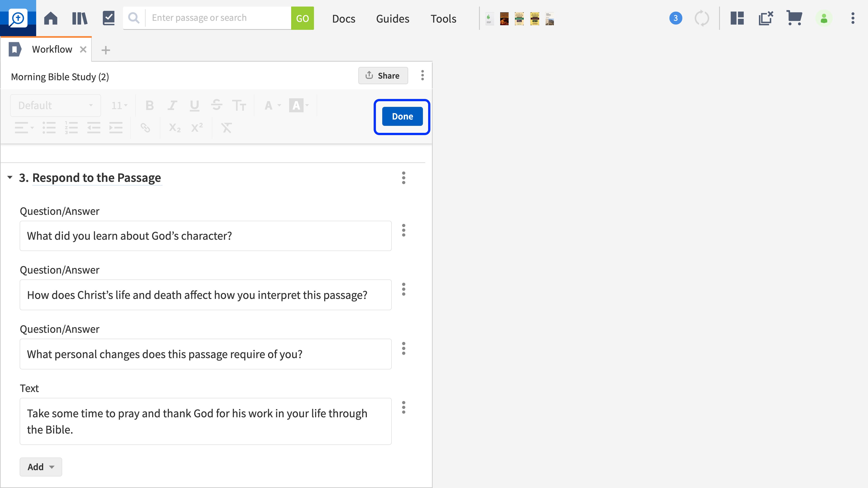Open the Add dropdown at the bottom
This screenshot has height=488, width=868.
click(40, 467)
